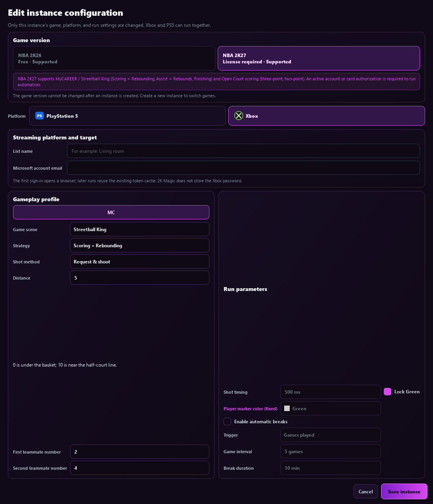
Task: Click the half-court distance hint text
Action: click(65, 365)
